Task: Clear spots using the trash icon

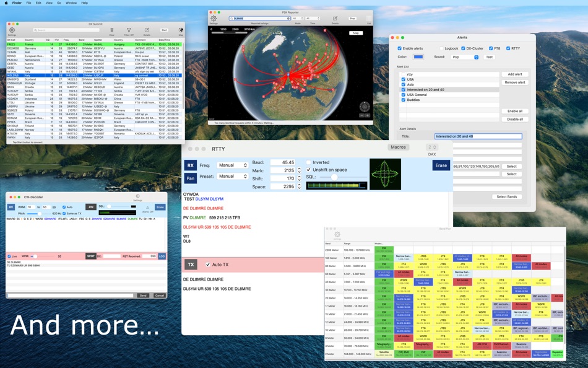Action: (x=111, y=30)
